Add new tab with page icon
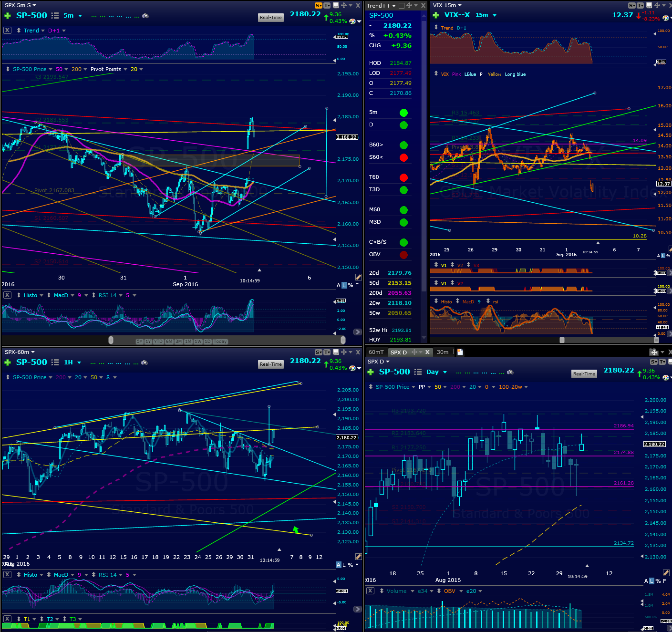Viewport: 672px width, 632px height. coord(460,352)
